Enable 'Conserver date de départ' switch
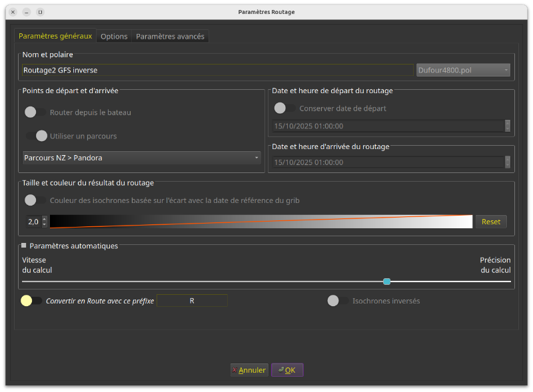The width and height of the screenshot is (533, 392). click(284, 108)
